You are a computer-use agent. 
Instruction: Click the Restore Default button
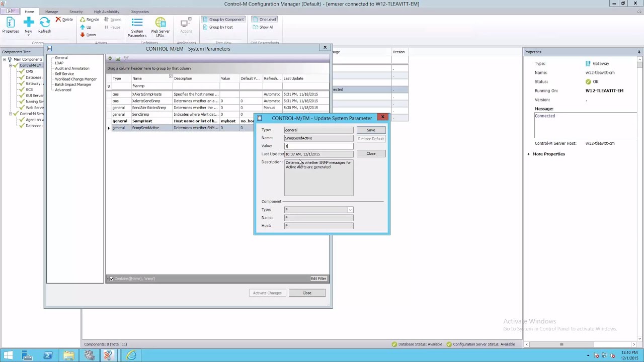pyautogui.click(x=371, y=139)
